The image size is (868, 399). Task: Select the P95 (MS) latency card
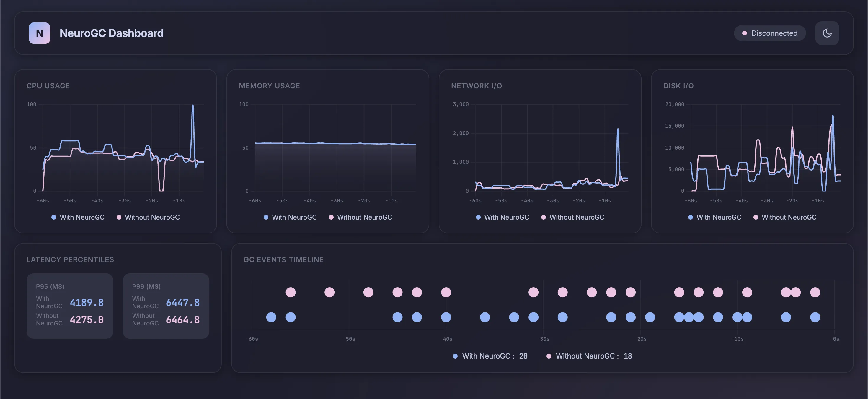[x=70, y=306]
